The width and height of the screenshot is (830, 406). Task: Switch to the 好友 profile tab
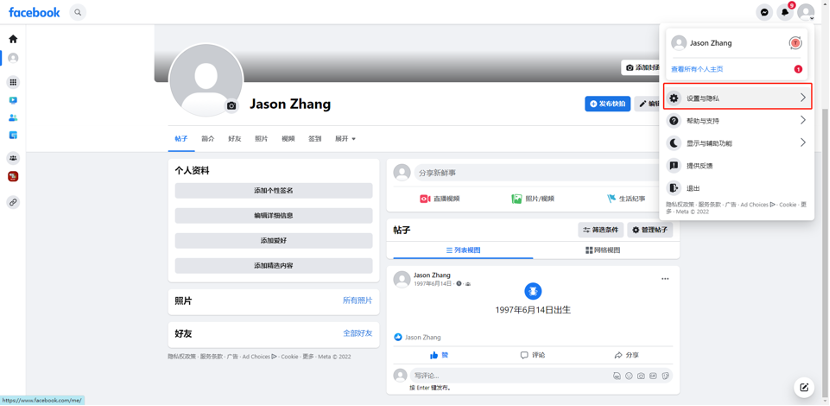click(x=234, y=139)
